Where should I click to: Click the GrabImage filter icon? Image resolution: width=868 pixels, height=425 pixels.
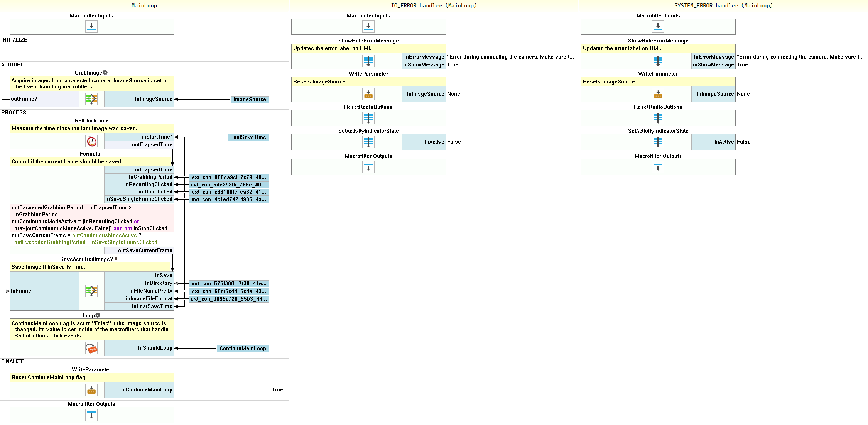(91, 99)
